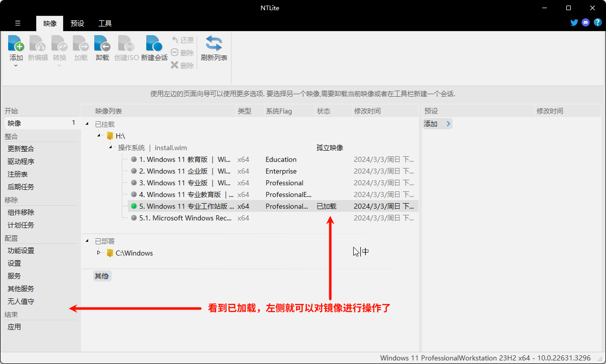
Task: Click the C:\Windows folder icon
Action: (110, 253)
